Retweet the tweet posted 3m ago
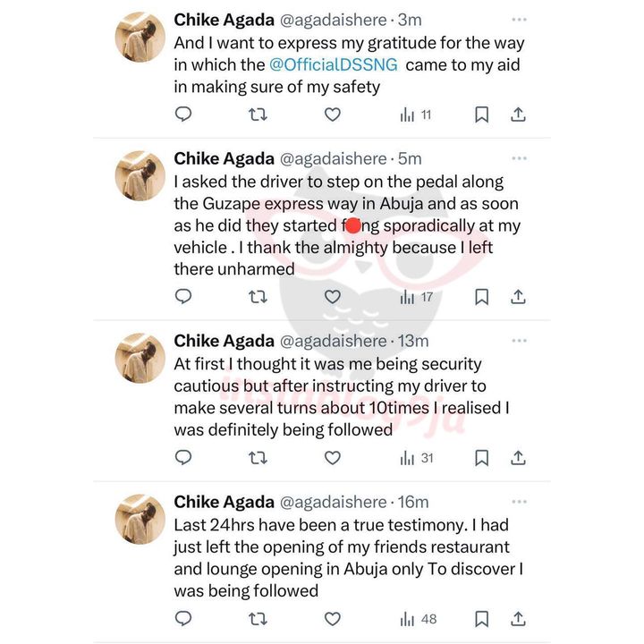Viewport: 644px width, 644px height. pyautogui.click(x=258, y=114)
